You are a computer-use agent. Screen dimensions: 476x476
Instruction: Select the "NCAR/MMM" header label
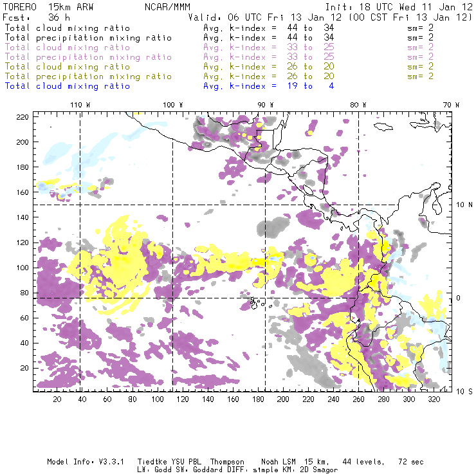pyautogui.click(x=167, y=7)
